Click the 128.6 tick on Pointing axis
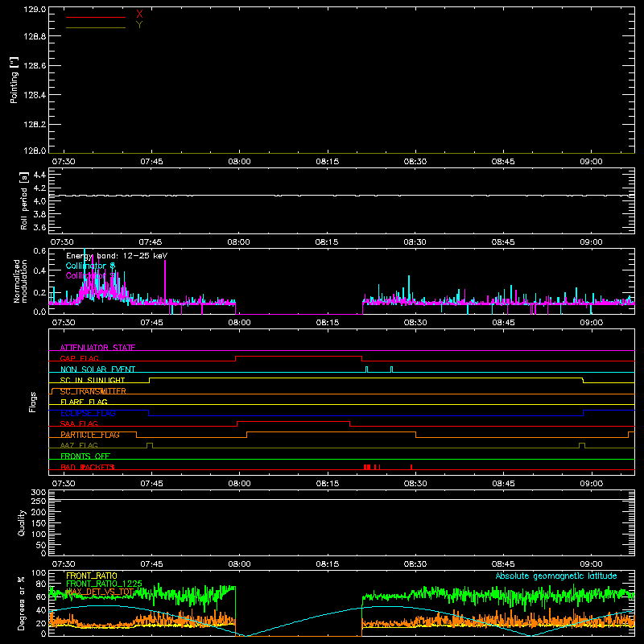The image size is (644, 644). (35, 66)
